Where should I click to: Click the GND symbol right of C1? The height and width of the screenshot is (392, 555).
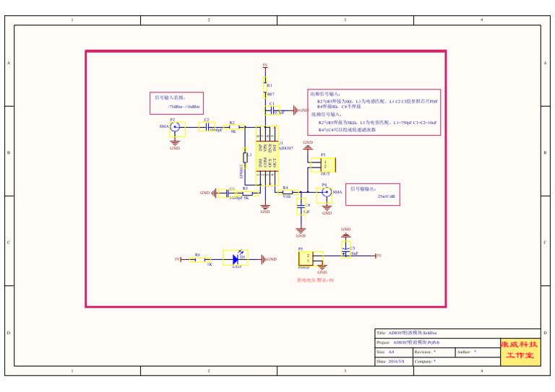301,110
